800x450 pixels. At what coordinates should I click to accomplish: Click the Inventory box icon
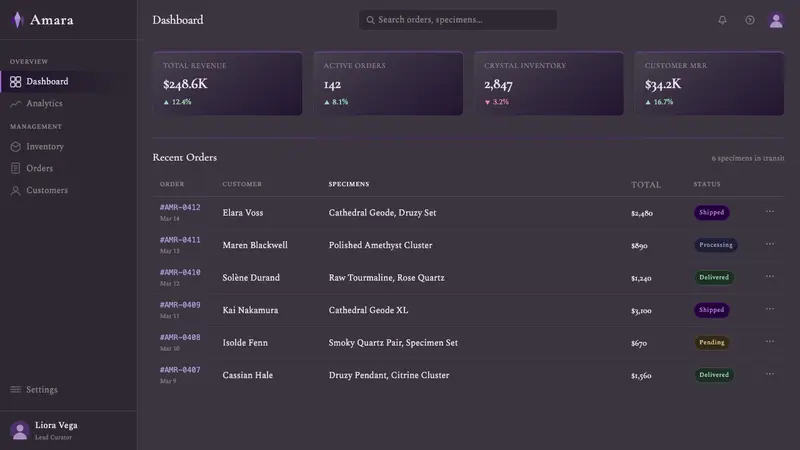pos(15,146)
